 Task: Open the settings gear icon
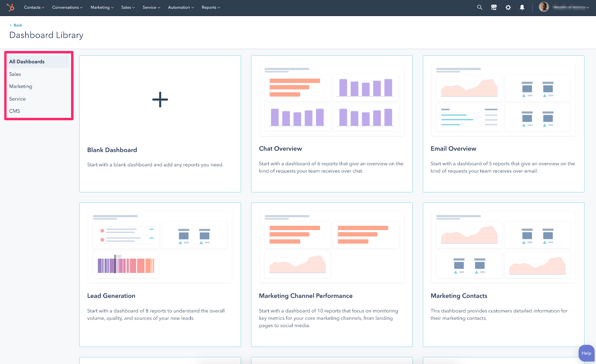coord(508,7)
